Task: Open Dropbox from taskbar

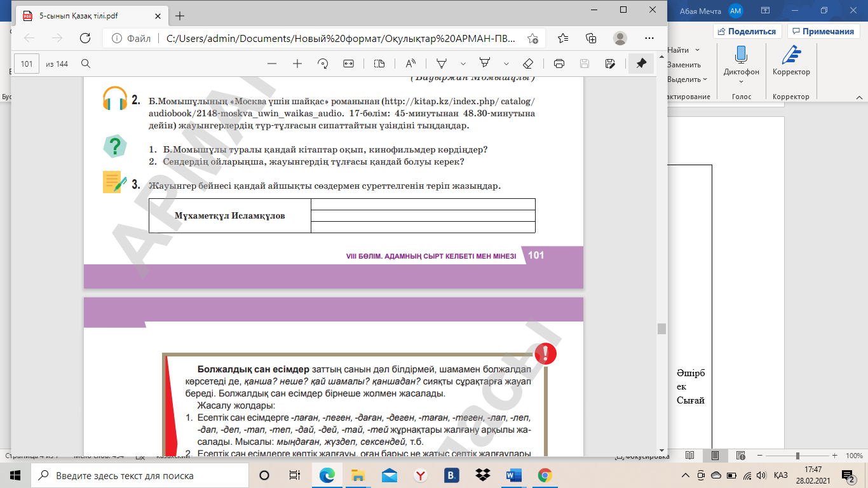Action: (x=482, y=475)
